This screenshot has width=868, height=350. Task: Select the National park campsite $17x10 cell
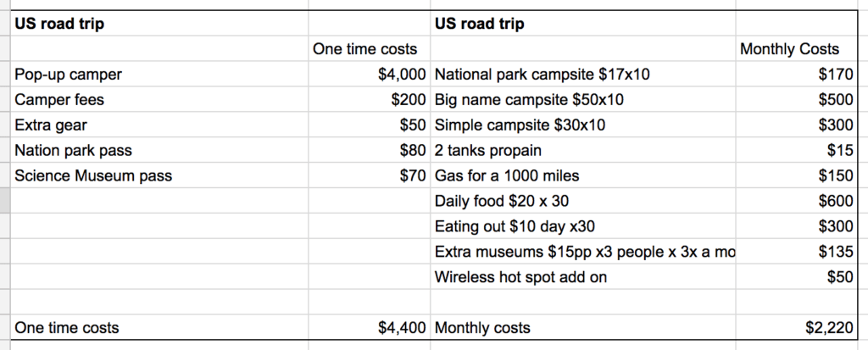[x=542, y=75]
